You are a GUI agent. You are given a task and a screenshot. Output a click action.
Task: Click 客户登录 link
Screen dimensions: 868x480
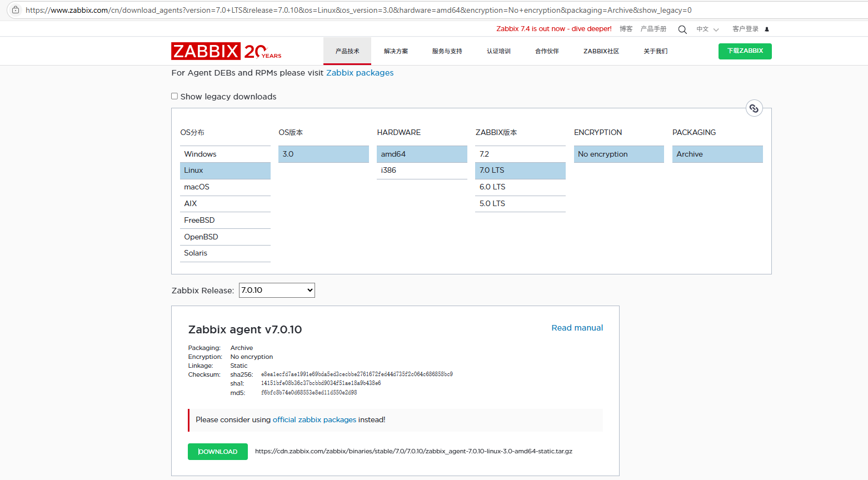pos(745,29)
